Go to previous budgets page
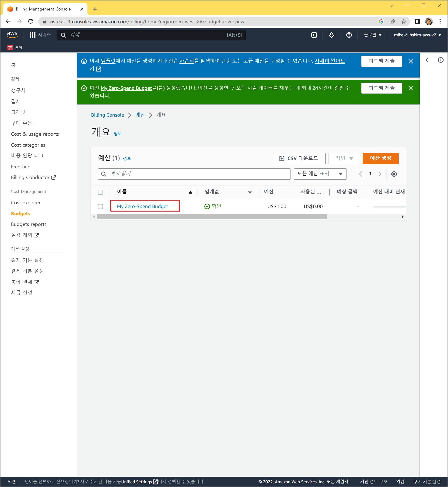Viewport: 448px width, 487px height. click(361, 174)
